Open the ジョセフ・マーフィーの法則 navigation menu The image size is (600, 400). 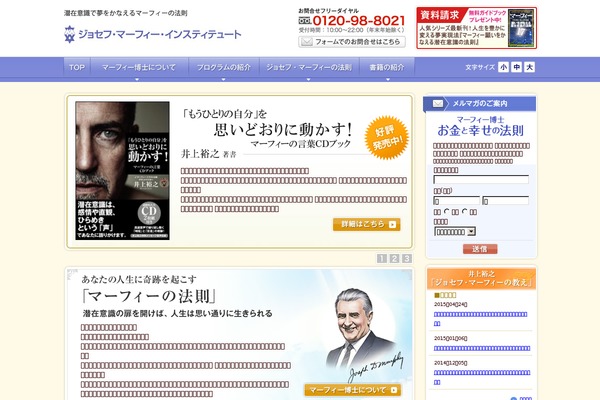click(309, 67)
